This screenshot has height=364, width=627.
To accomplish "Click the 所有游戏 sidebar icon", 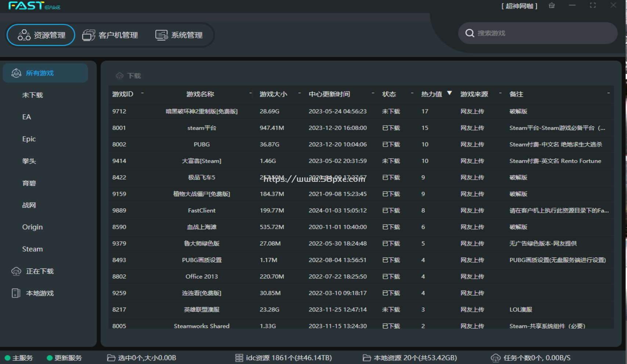I will coord(16,73).
